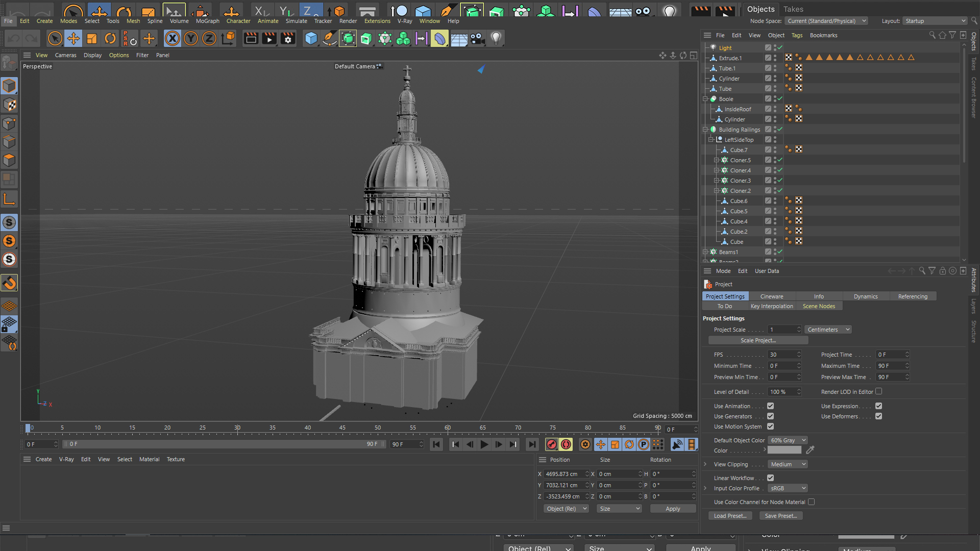
Task: Click the Scale Project... button
Action: 758,340
